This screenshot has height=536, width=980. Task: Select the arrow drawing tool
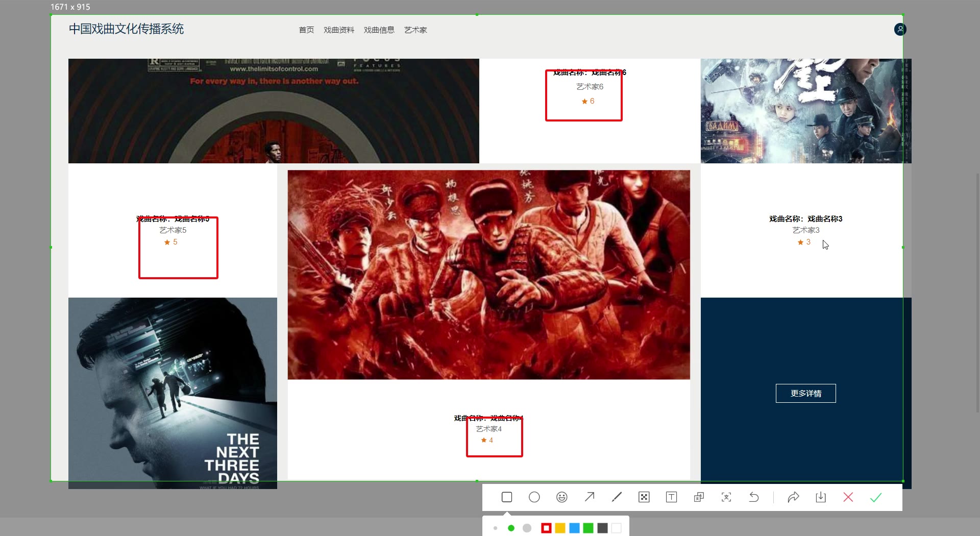coord(590,497)
